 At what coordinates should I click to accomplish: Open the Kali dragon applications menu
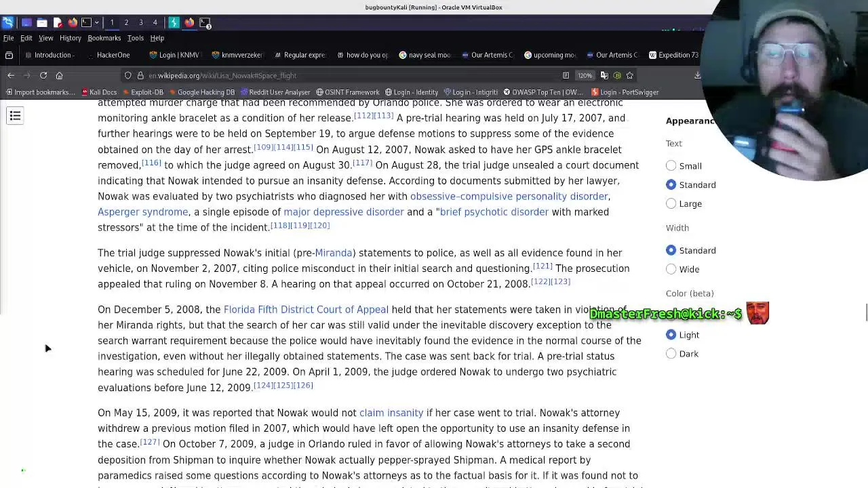click(7, 22)
